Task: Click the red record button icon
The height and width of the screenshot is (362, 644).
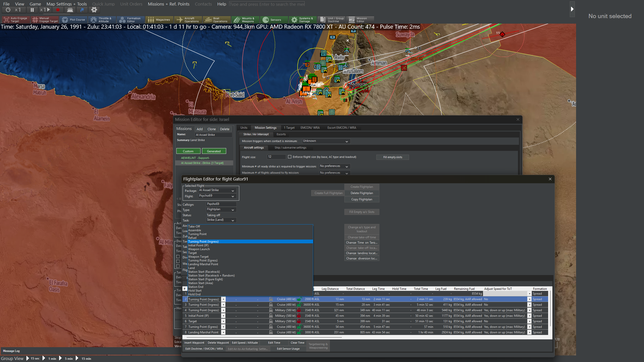Action: 58,10
